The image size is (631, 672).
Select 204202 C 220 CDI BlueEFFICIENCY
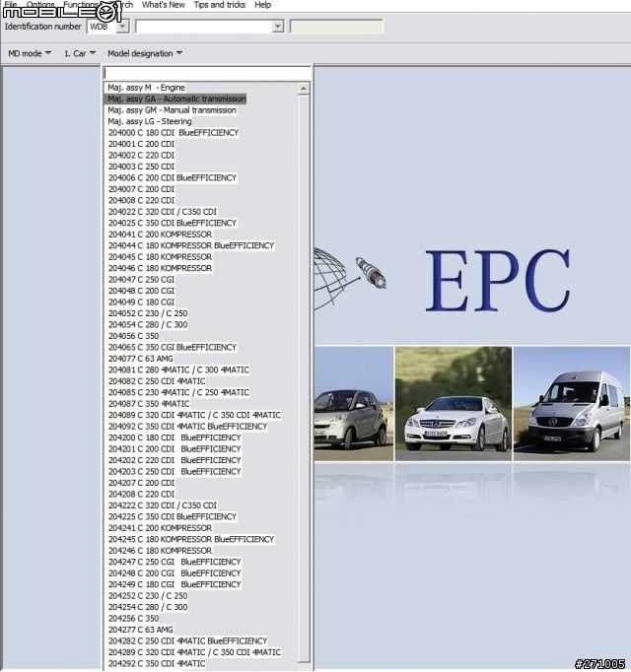click(x=175, y=460)
